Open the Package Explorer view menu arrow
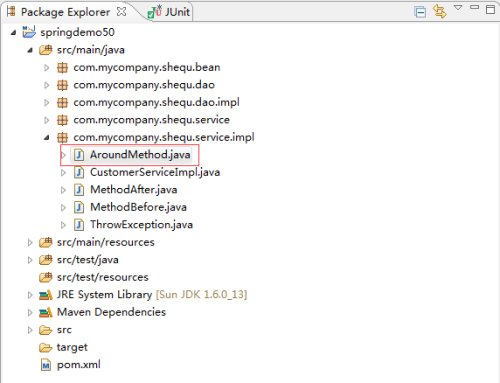The height and width of the screenshot is (383, 500). coord(458,7)
